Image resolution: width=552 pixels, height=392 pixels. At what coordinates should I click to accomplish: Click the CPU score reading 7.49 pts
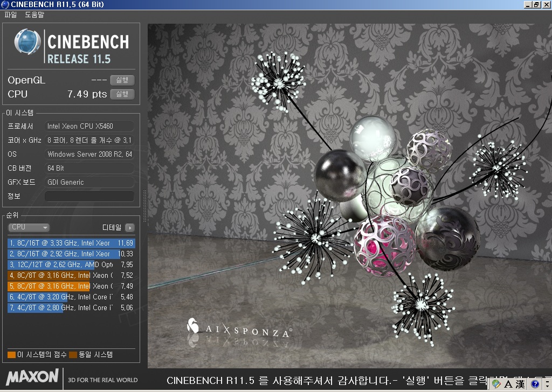[x=87, y=94]
